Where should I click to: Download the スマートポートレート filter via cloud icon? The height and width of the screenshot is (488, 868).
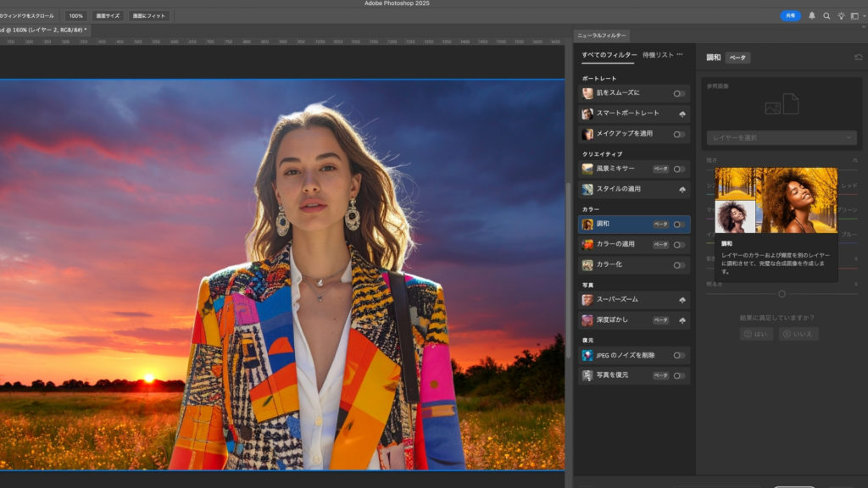(682, 114)
